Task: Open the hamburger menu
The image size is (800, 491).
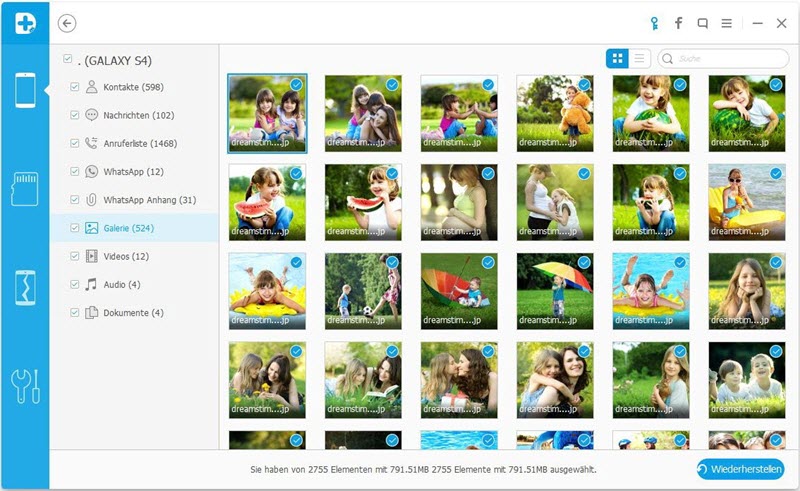Action: click(x=727, y=23)
